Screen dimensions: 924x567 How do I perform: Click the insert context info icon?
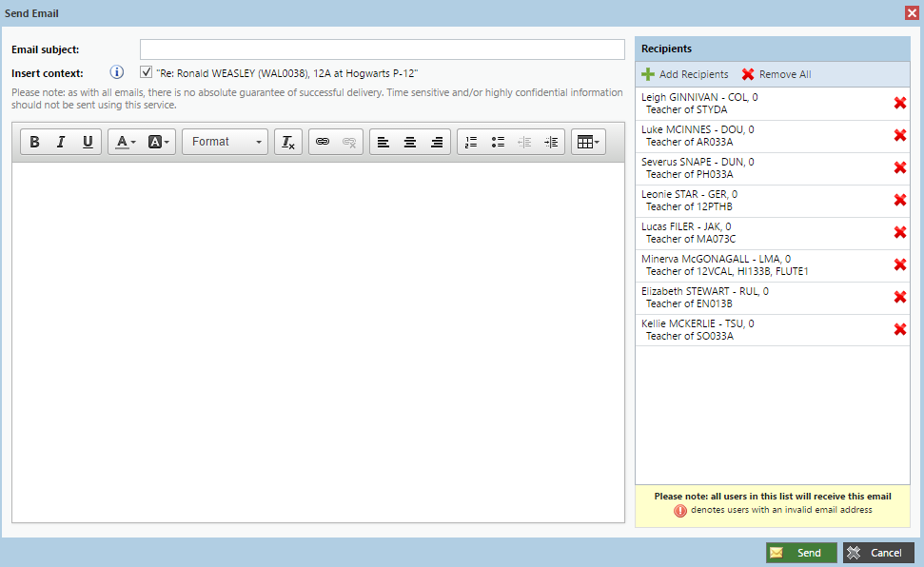pyautogui.click(x=117, y=72)
